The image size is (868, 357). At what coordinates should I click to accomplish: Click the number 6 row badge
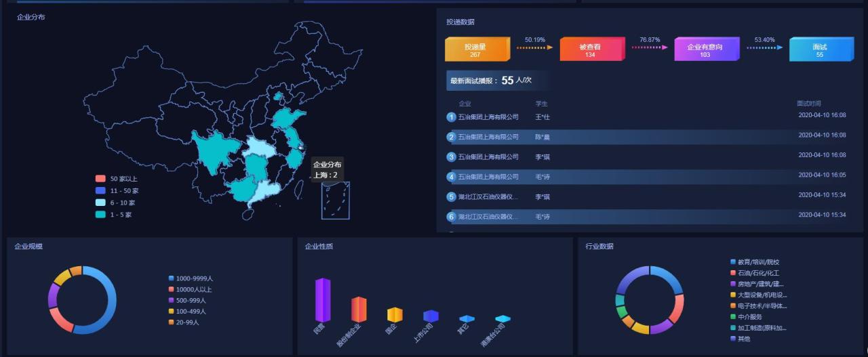click(451, 217)
